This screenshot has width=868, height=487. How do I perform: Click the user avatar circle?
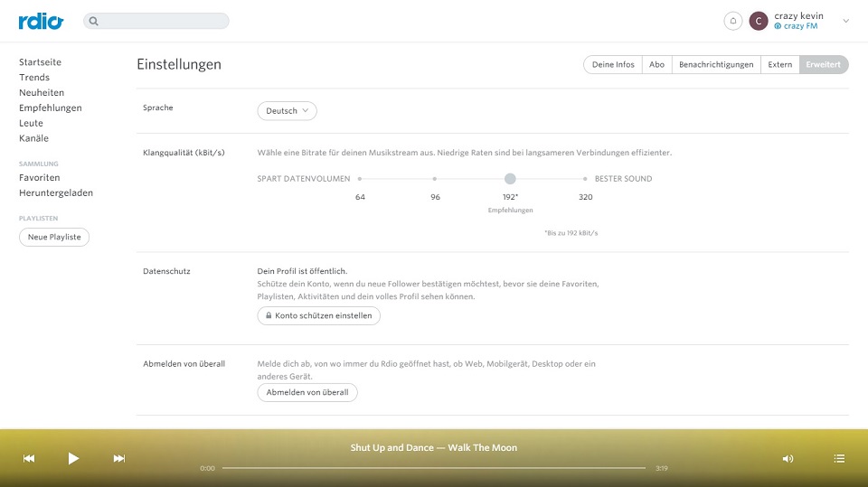pyautogui.click(x=759, y=21)
